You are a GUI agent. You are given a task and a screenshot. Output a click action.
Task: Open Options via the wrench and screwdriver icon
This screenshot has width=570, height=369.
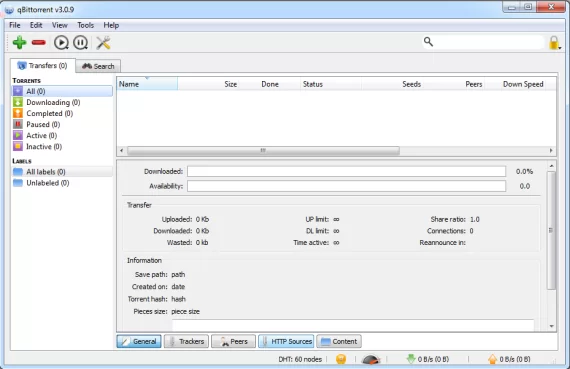[103, 43]
